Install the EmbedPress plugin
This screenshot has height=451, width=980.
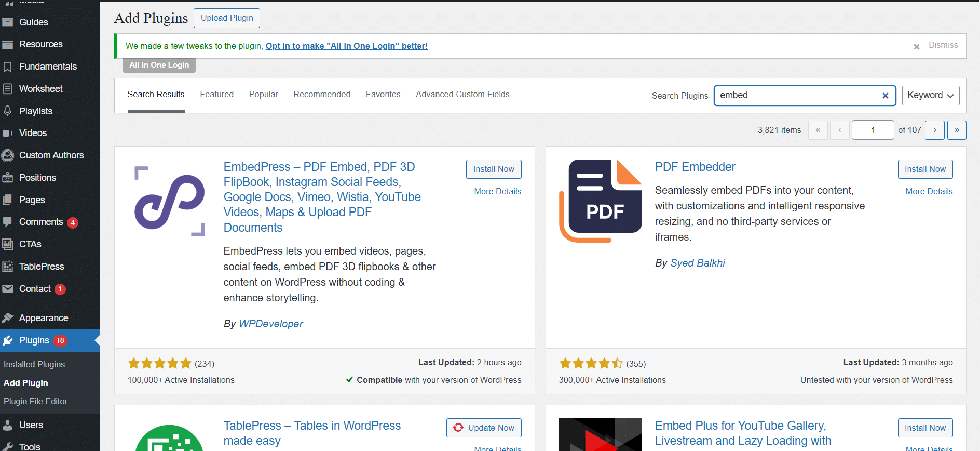coord(494,169)
